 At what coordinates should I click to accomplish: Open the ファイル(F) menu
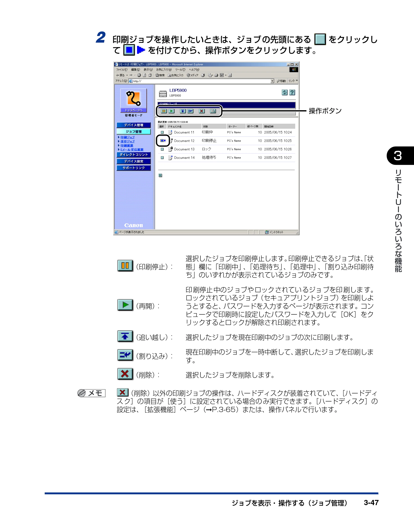(x=122, y=70)
